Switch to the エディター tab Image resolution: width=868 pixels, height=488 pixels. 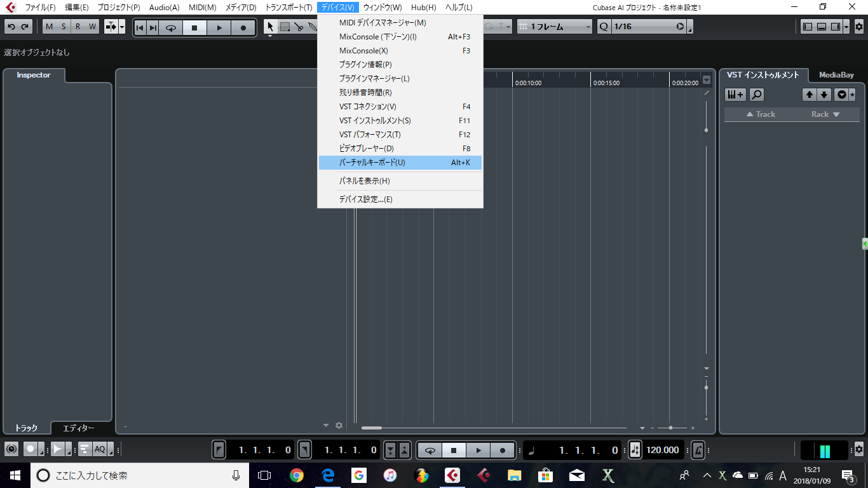(x=79, y=428)
